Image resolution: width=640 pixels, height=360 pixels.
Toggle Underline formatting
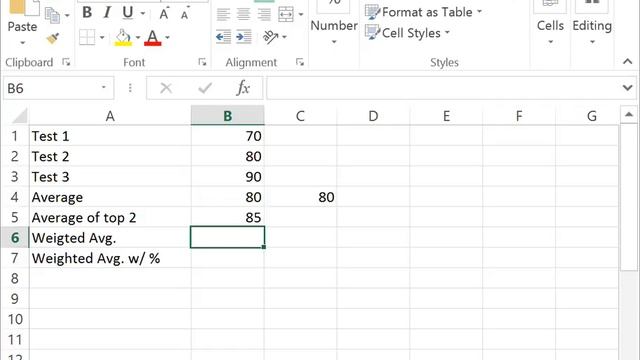[128, 13]
